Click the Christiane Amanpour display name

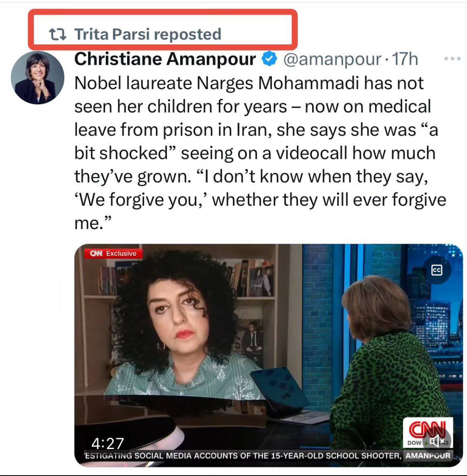pos(165,59)
